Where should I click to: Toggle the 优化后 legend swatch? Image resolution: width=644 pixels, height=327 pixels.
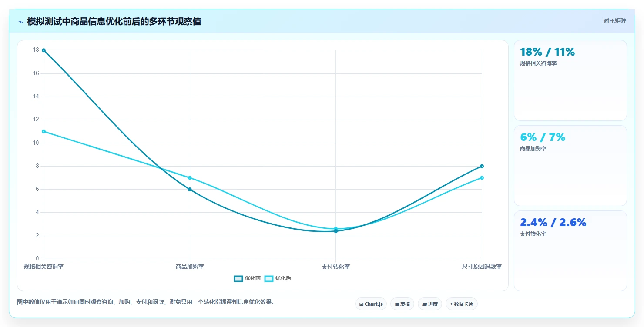tap(269, 278)
